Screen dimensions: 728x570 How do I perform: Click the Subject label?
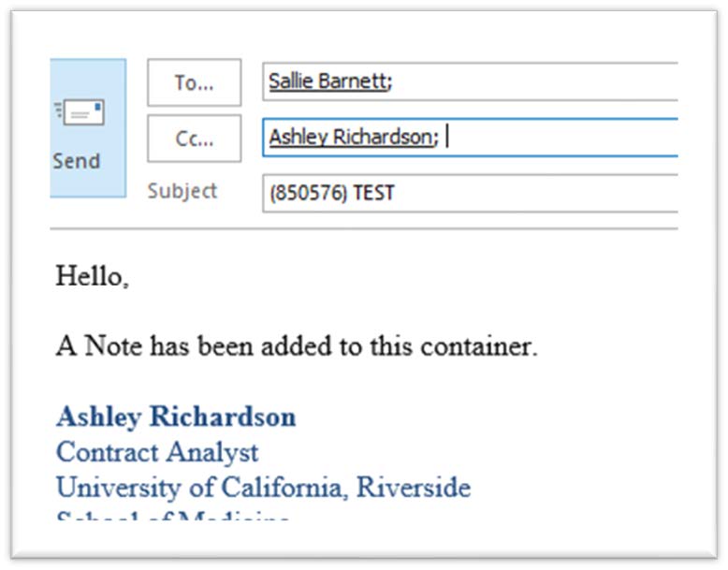click(182, 191)
